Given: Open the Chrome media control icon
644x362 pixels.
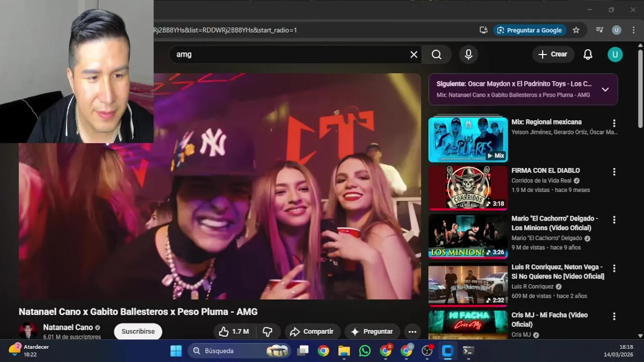Looking at the screenshot, I should click(599, 30).
